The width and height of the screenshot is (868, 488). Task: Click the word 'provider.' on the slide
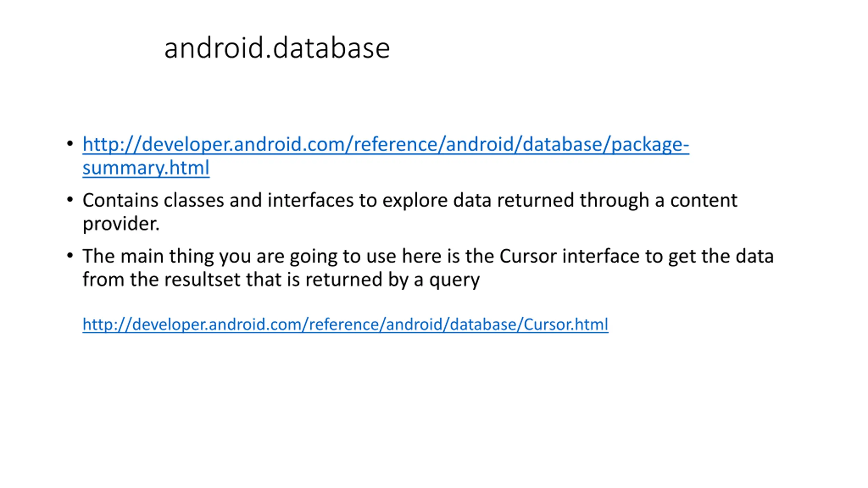pyautogui.click(x=121, y=224)
